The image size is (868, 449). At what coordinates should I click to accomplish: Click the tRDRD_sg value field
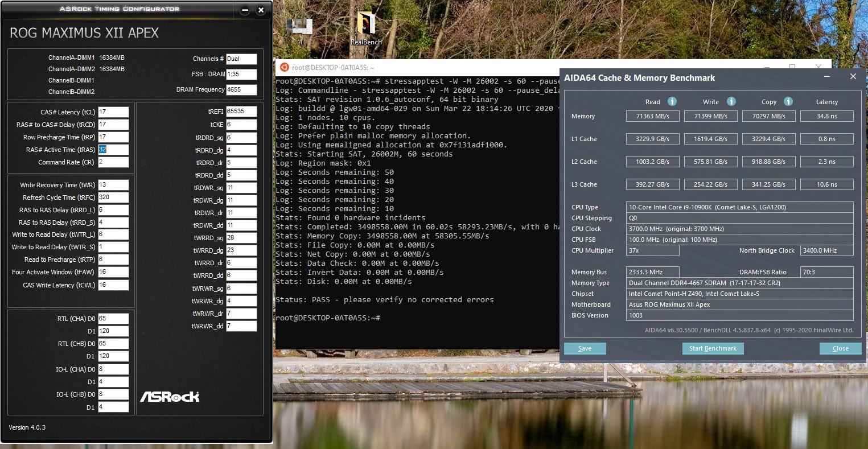coord(241,138)
